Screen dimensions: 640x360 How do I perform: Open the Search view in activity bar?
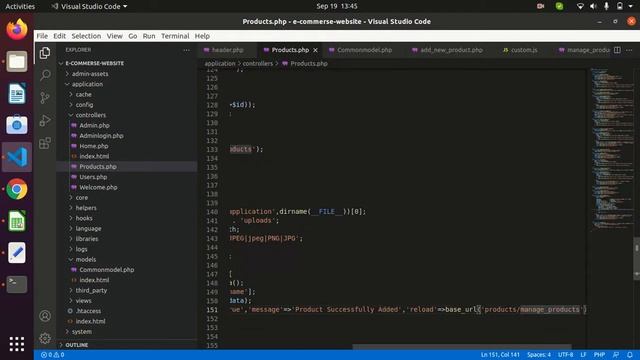coord(45,75)
